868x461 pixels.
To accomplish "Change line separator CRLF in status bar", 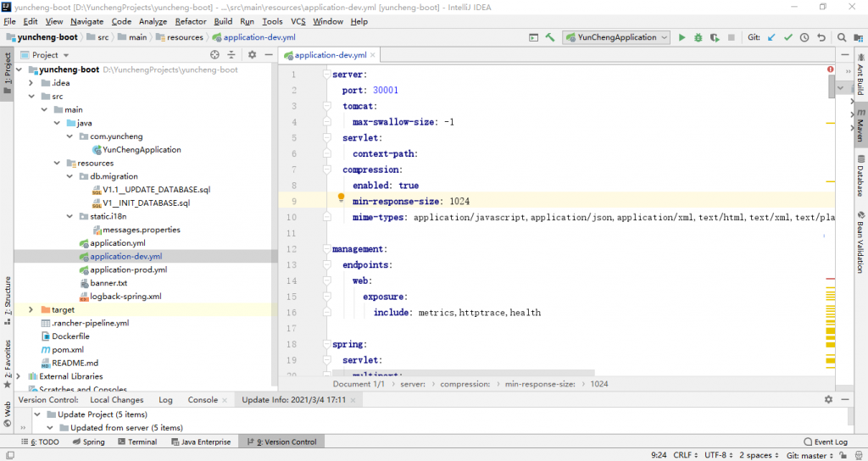I will point(685,455).
